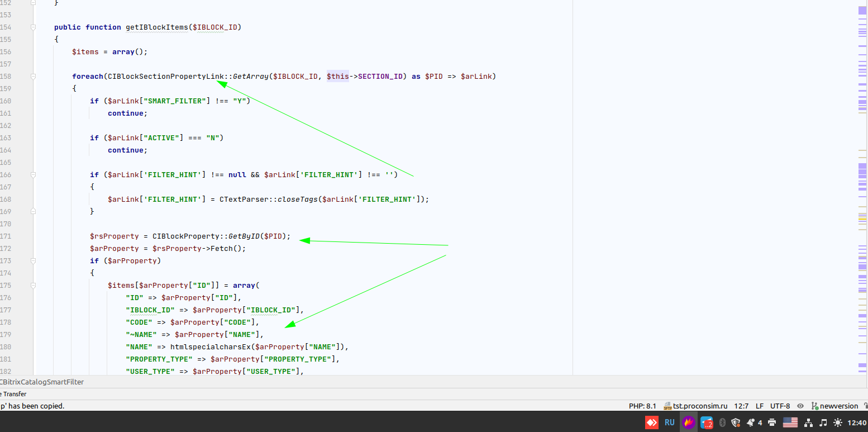The height and width of the screenshot is (432, 868).
Task: Click the 12:7 caret position indicator
Action: 741,406
